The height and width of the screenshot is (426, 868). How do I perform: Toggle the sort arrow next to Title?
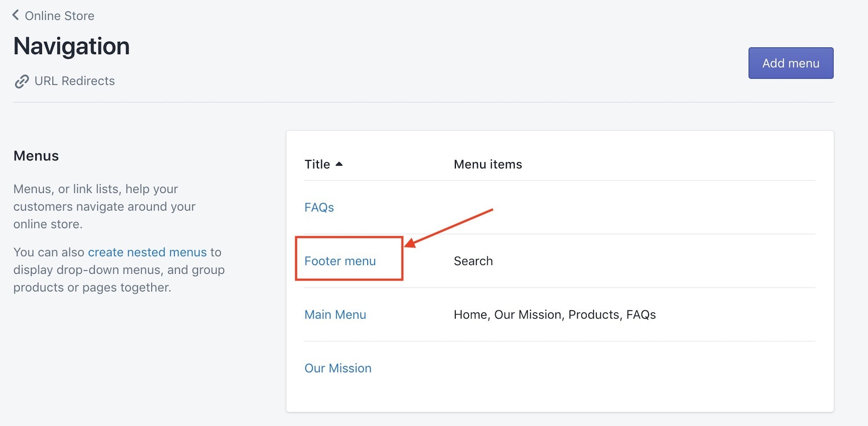339,164
